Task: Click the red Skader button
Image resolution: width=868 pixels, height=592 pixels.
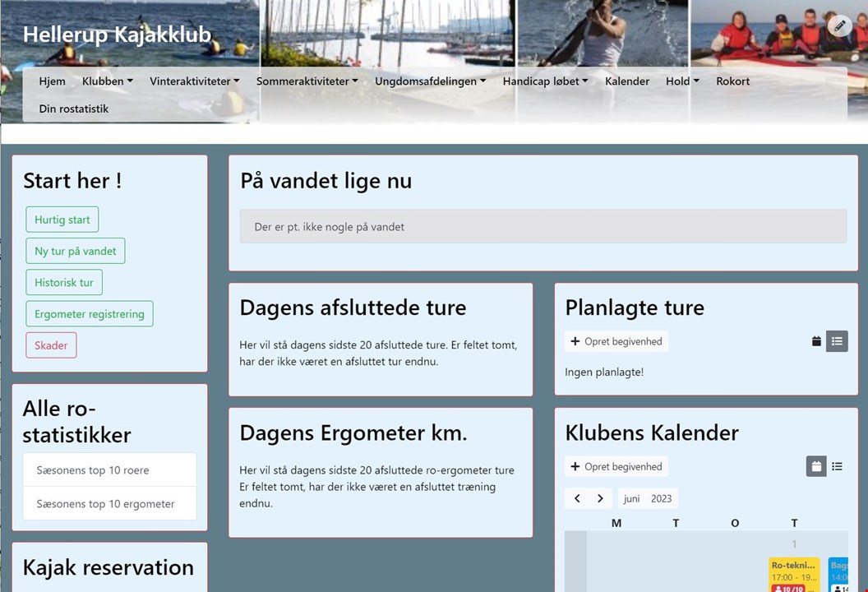Action: tap(51, 345)
